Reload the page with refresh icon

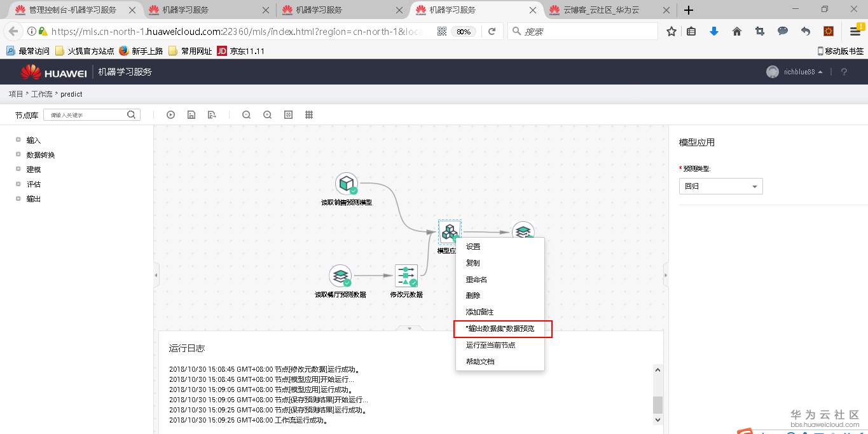492,31
